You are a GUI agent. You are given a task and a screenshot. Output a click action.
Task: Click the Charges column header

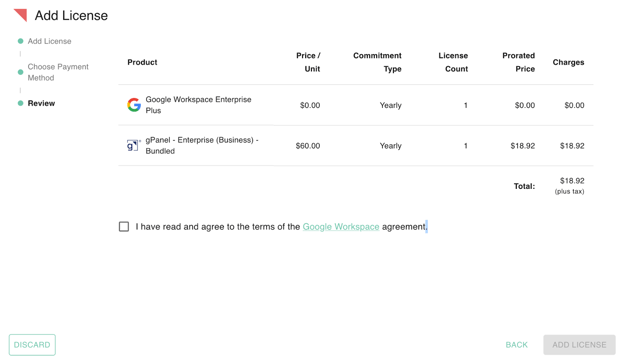pos(568,62)
